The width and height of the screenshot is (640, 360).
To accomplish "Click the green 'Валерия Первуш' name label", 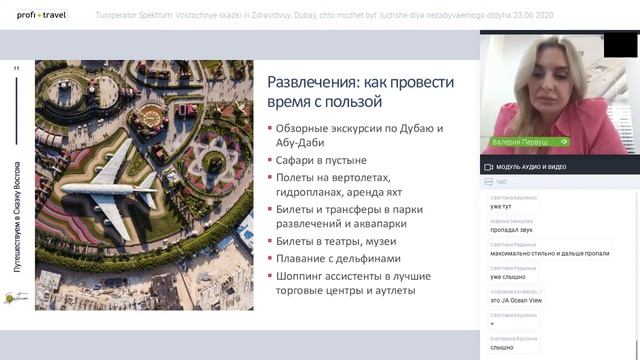I will coord(530,142).
